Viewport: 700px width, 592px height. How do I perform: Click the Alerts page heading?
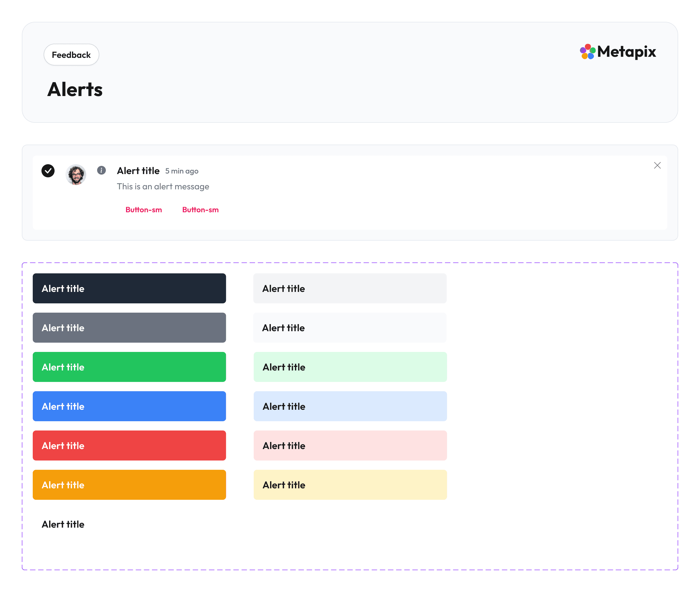pos(75,89)
